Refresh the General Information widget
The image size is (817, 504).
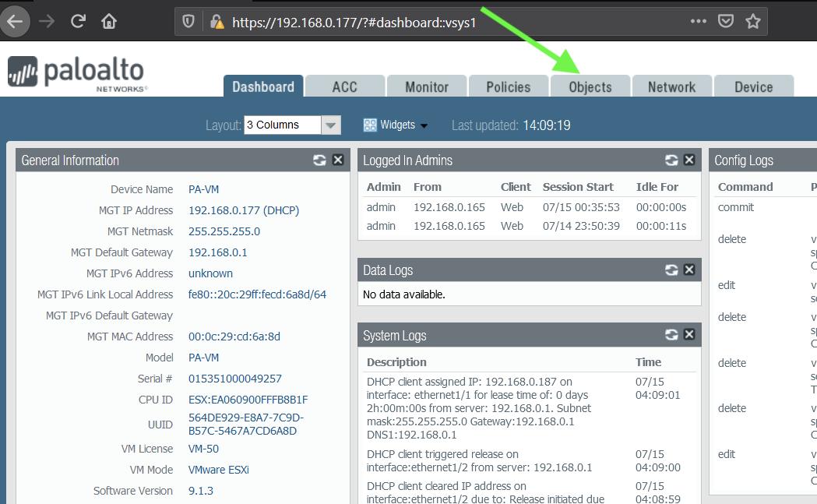point(319,160)
